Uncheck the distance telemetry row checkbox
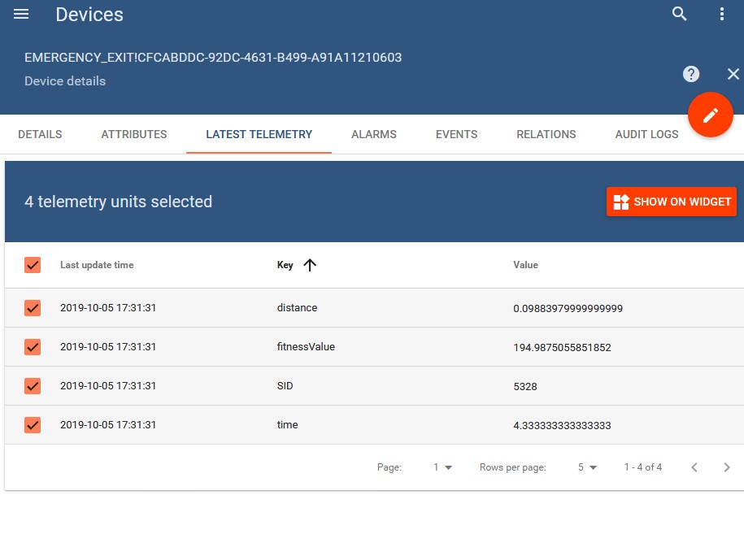Viewport: 744px width, 560px height. coord(33,308)
